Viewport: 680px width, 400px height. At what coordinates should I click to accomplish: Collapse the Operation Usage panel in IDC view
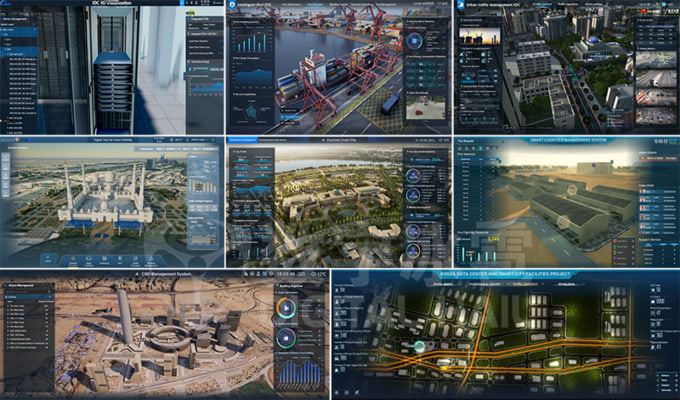(190, 62)
